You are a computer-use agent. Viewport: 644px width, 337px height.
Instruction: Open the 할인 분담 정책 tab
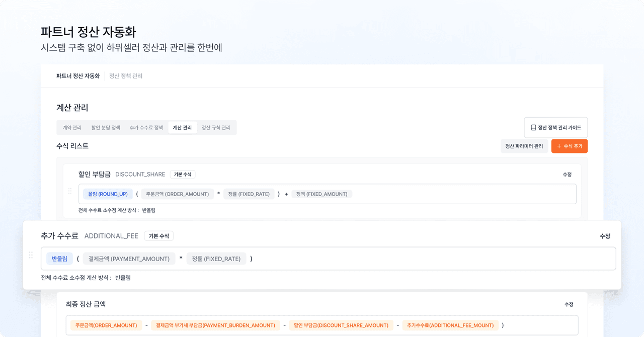point(106,128)
